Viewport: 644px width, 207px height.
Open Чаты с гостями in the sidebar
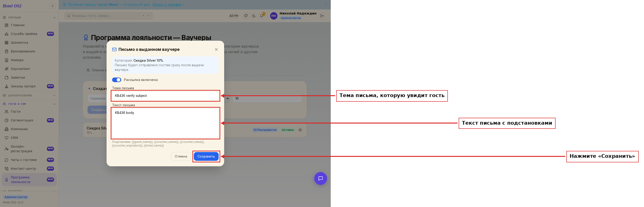coord(29,160)
